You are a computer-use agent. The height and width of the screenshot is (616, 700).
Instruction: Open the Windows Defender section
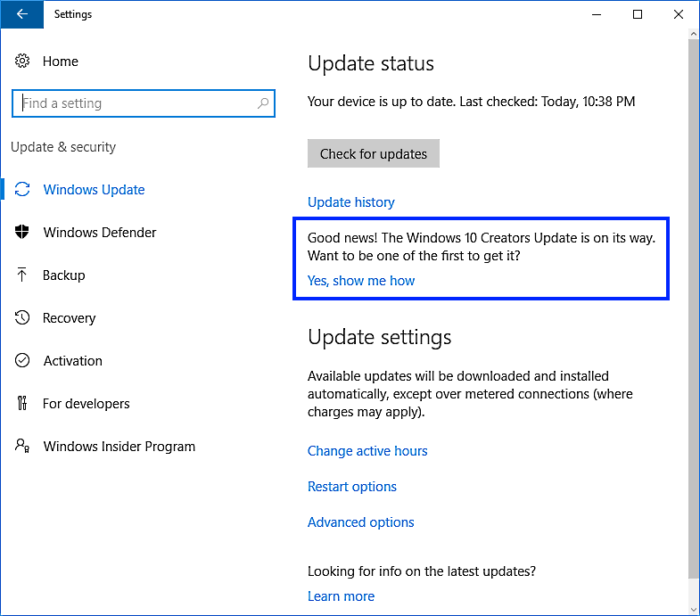point(100,233)
